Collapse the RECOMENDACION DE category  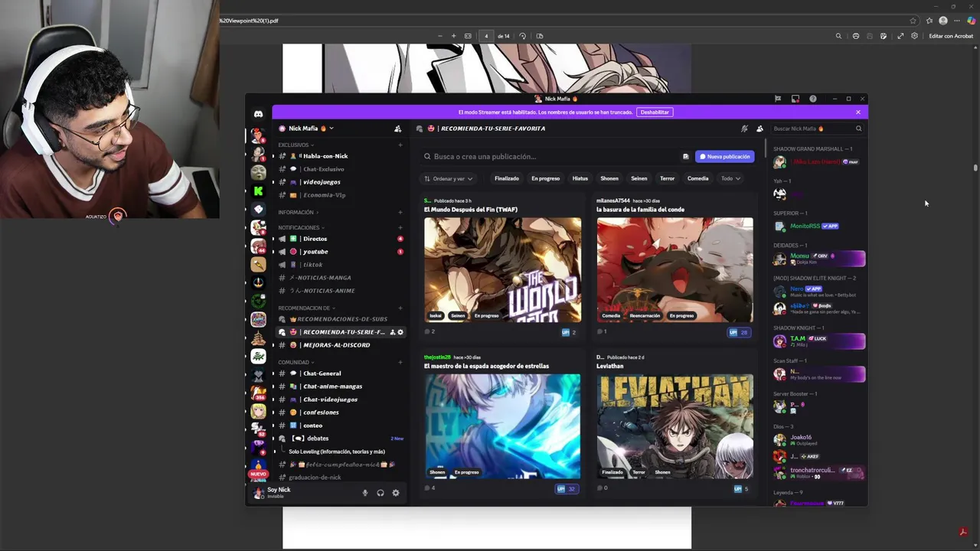tap(306, 308)
